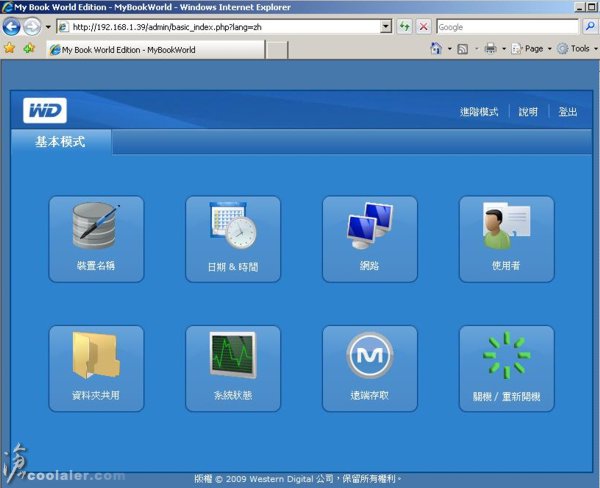
Task: Click the Print icon
Action: click(490, 49)
